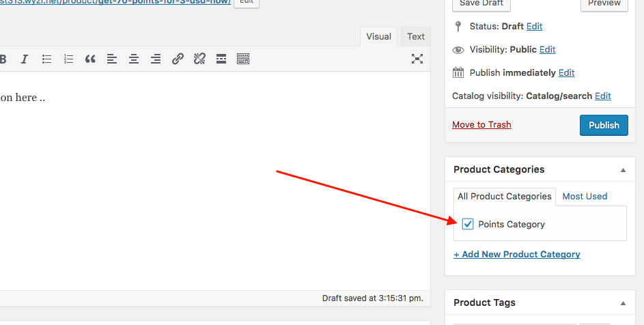Enter distraction-free fullscreen mode

click(417, 59)
